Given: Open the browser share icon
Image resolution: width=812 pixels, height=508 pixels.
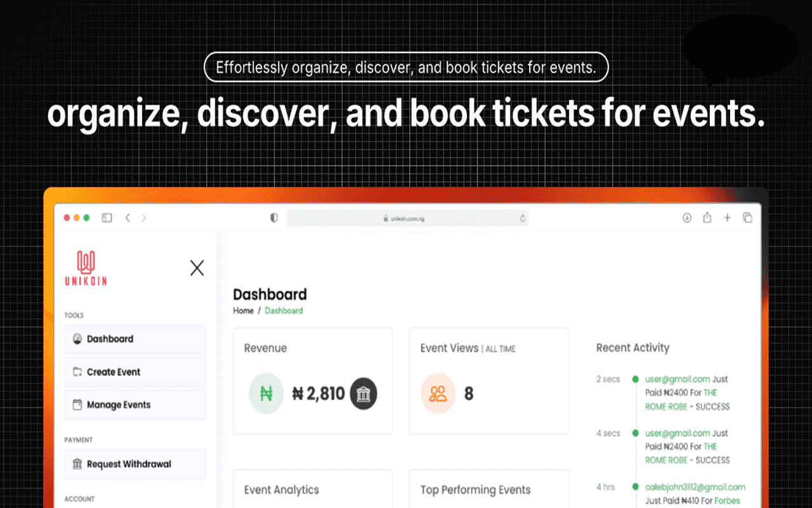Looking at the screenshot, I should coord(707,218).
